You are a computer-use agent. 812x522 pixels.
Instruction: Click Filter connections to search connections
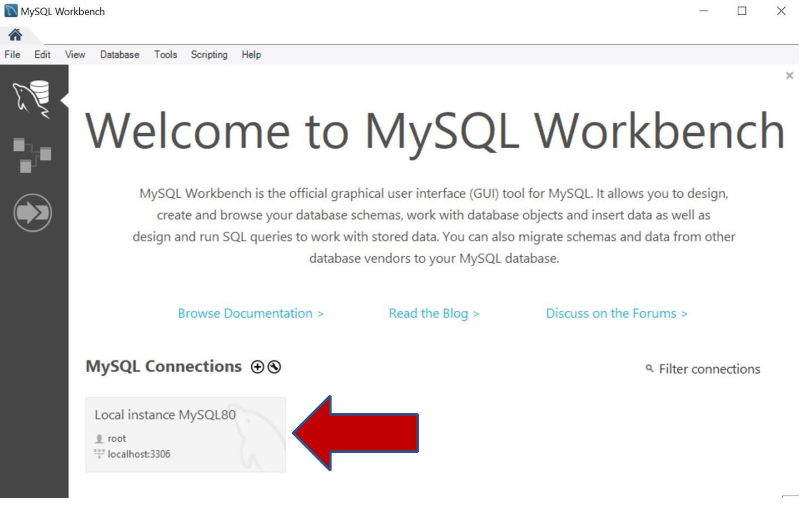tap(709, 369)
